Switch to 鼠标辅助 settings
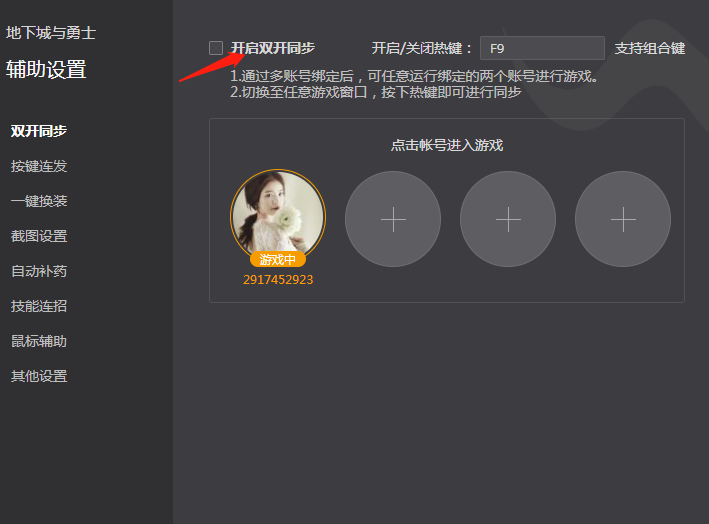Image resolution: width=709 pixels, height=524 pixels. pyautogui.click(x=39, y=341)
